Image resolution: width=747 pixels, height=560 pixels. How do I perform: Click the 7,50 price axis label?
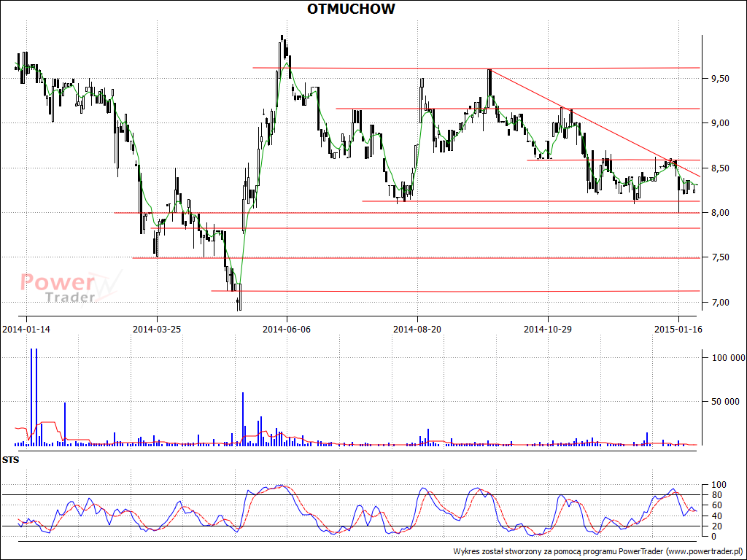[720, 257]
